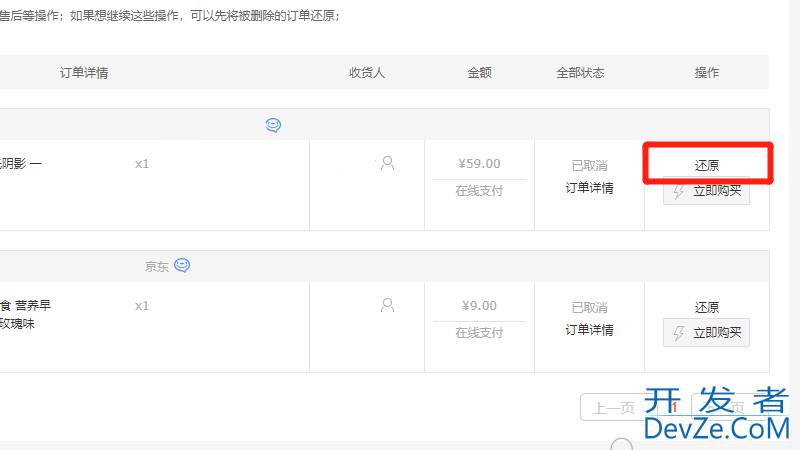Click 立即购买 for the ¥59.00 order
This screenshot has height=450, width=800.
click(706, 191)
